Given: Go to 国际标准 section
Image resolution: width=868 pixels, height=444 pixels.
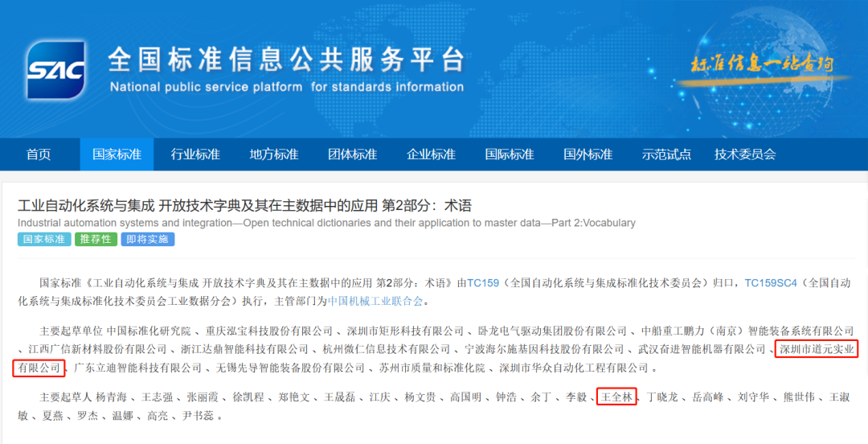Looking at the screenshot, I should click(510, 154).
